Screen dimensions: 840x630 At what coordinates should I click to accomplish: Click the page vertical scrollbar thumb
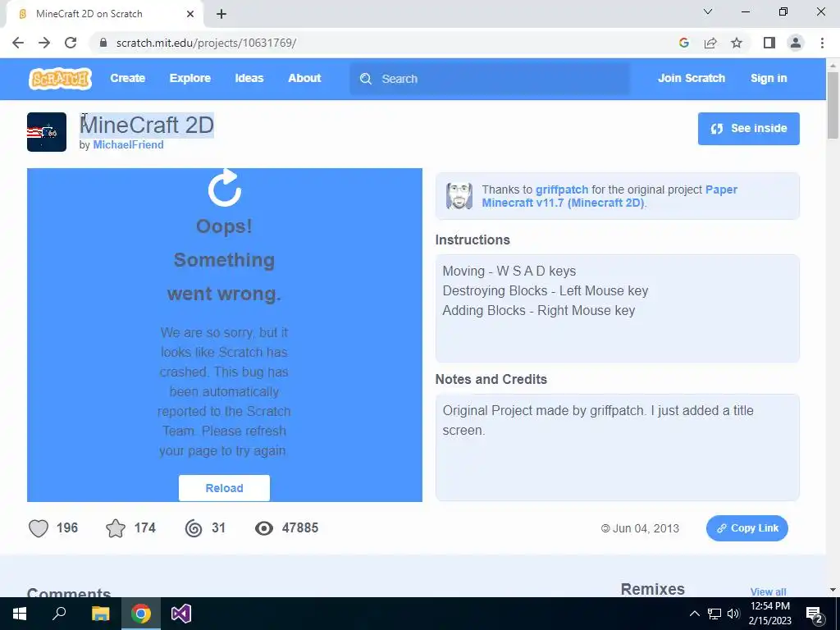pyautogui.click(x=833, y=105)
